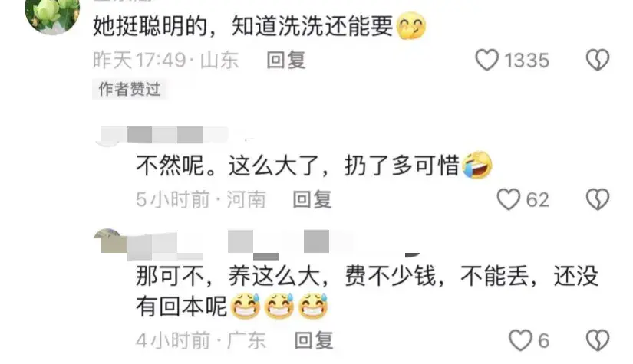Tap broken-heart dislike on 河南 reply
633x364 pixels.
598,199
